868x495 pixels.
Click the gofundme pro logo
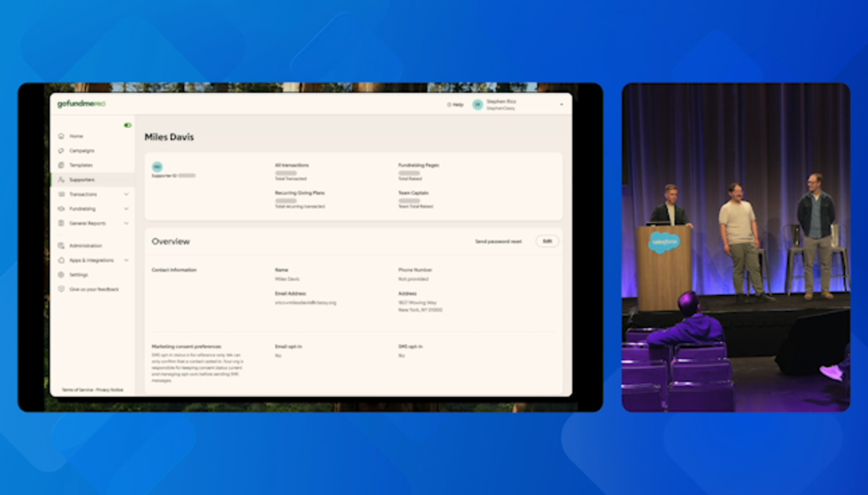(x=81, y=104)
